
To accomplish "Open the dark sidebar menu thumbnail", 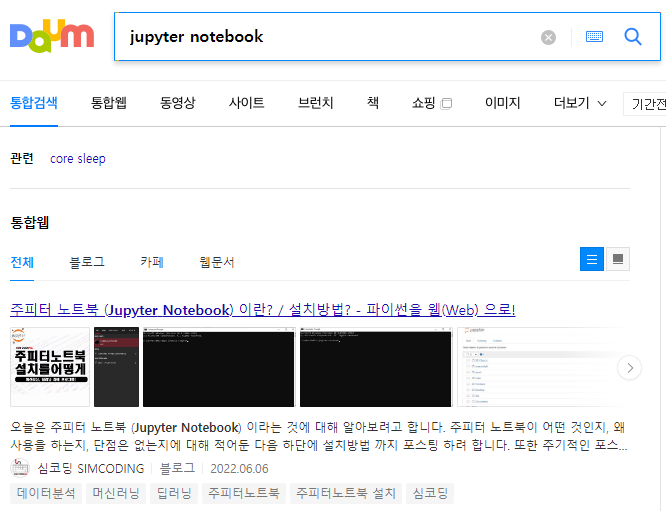I will tap(116, 367).
